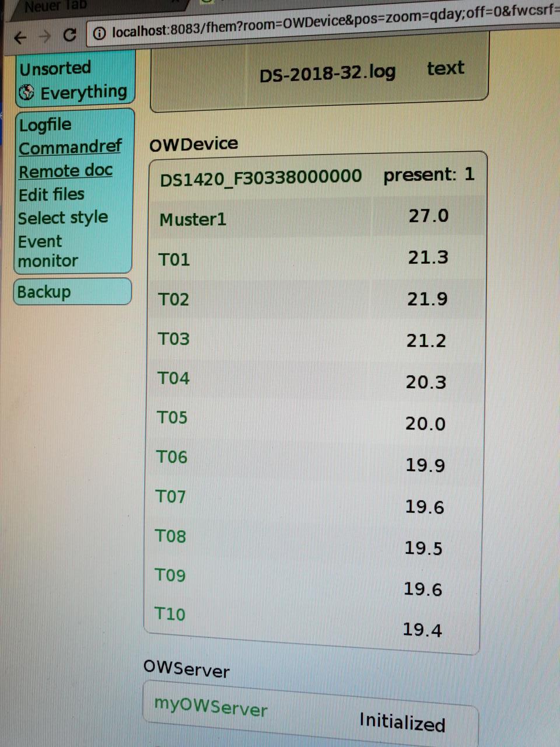Open the T07 sensor device
The image size is (560, 747).
coord(170,497)
